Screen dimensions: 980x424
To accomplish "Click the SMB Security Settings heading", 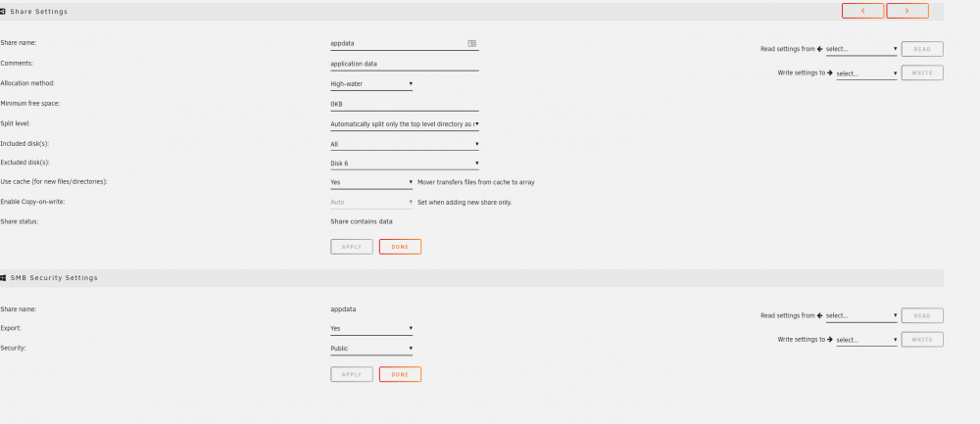I will point(54,278).
